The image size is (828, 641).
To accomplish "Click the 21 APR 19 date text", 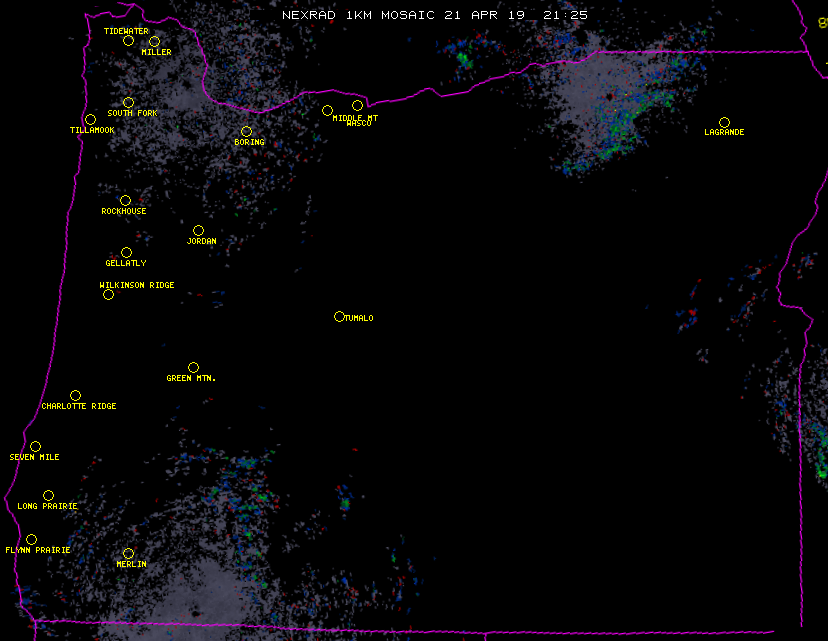I will [482, 15].
